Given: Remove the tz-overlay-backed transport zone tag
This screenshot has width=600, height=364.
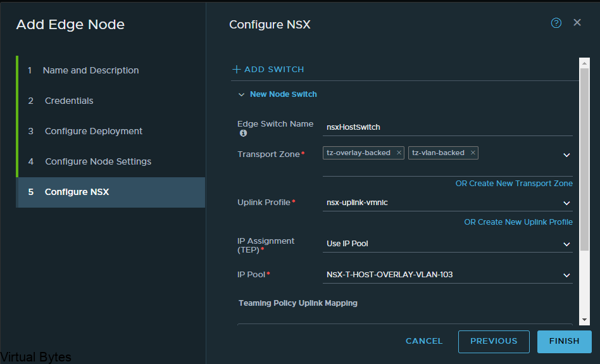Looking at the screenshot, I should pyautogui.click(x=399, y=153).
